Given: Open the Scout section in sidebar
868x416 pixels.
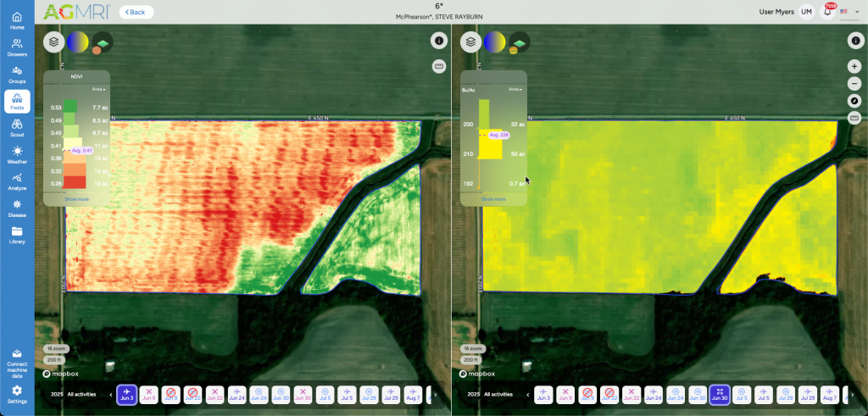Looking at the screenshot, I should pos(17,127).
